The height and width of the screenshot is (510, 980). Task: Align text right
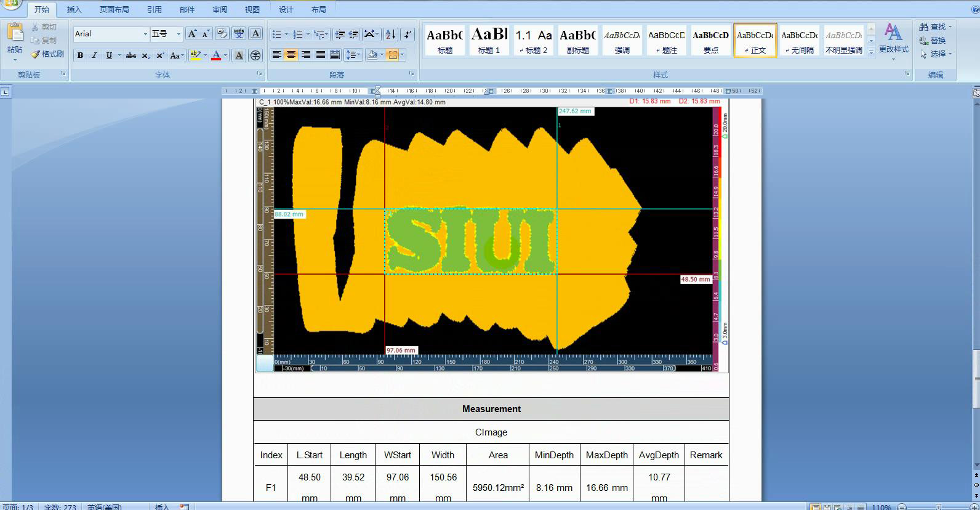tap(306, 55)
